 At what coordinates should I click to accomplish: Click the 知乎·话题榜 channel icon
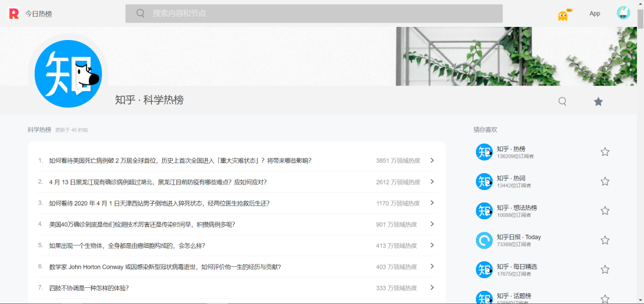click(x=484, y=298)
